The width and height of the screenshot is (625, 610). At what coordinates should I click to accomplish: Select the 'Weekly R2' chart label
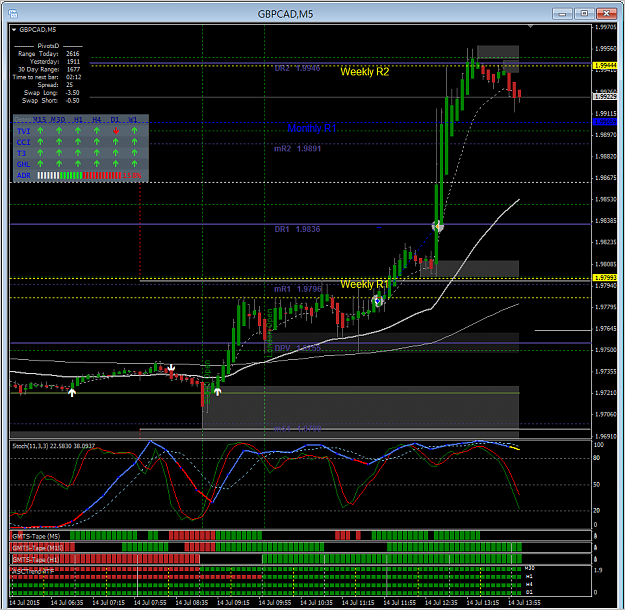point(365,72)
